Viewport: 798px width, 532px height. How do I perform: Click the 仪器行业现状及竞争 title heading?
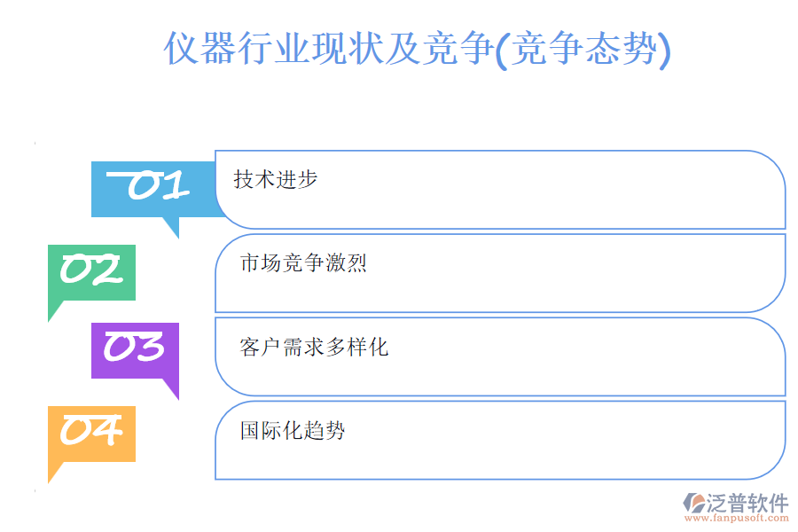click(328, 49)
